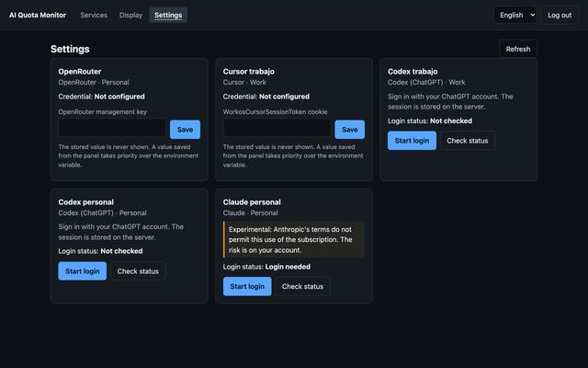
Task: Click Codex trabajo's ChatGPT sign-in description
Action: tap(450, 102)
